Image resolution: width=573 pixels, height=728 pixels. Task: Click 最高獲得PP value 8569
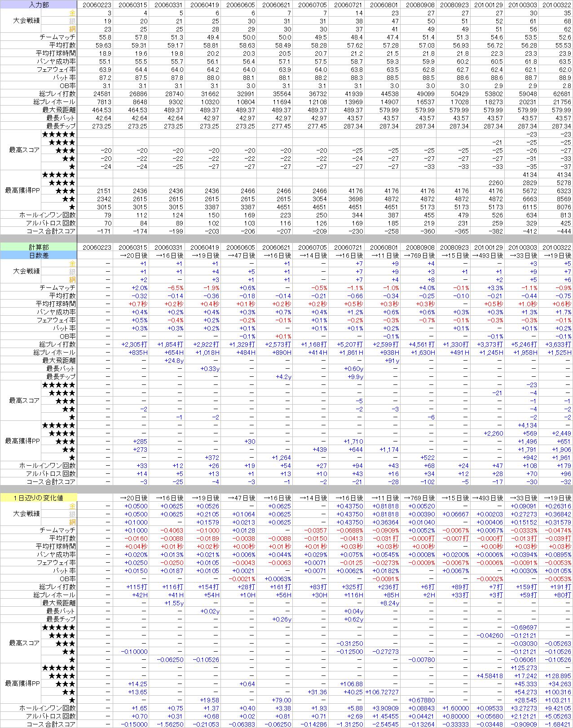563,199
